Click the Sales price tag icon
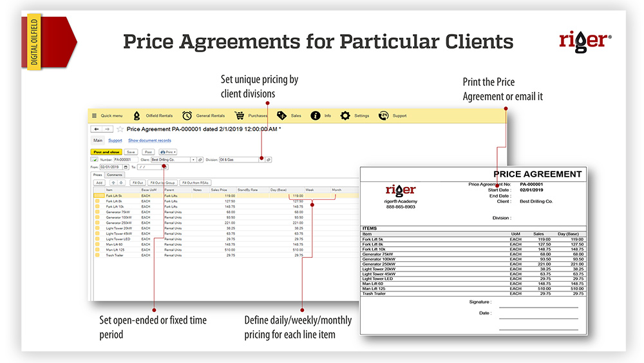 coord(281,115)
